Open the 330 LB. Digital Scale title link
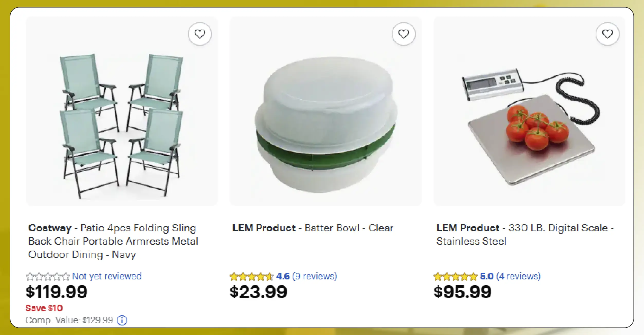The height and width of the screenshot is (335, 644). coord(524,234)
